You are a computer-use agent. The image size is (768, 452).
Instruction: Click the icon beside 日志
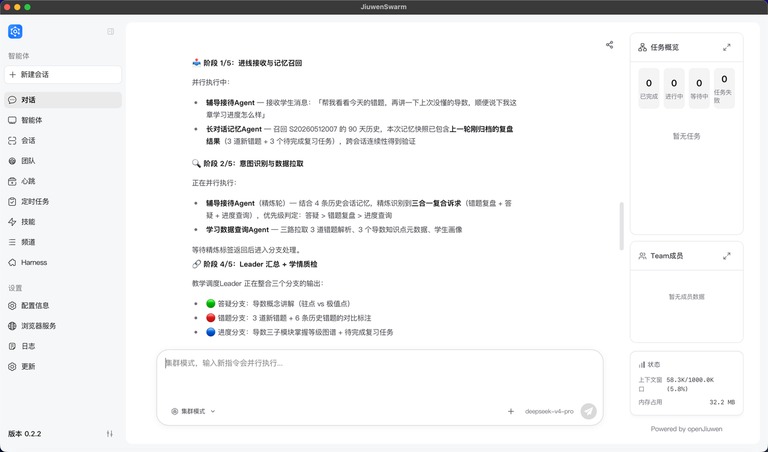12,346
